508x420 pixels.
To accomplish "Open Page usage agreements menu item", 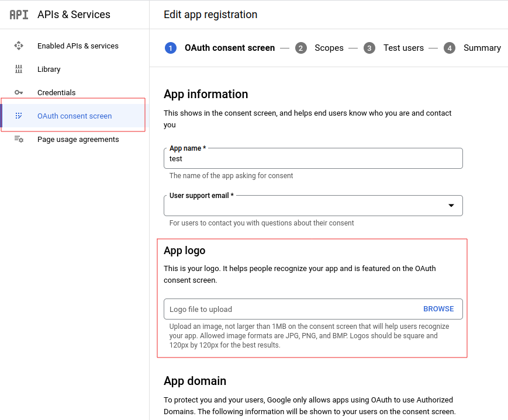I will pyautogui.click(x=78, y=139).
